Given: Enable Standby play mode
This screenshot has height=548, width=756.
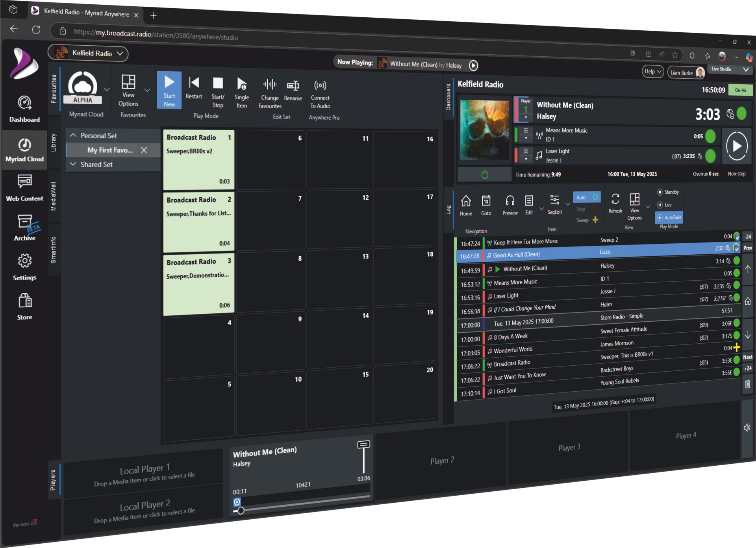Looking at the screenshot, I should click(x=668, y=192).
